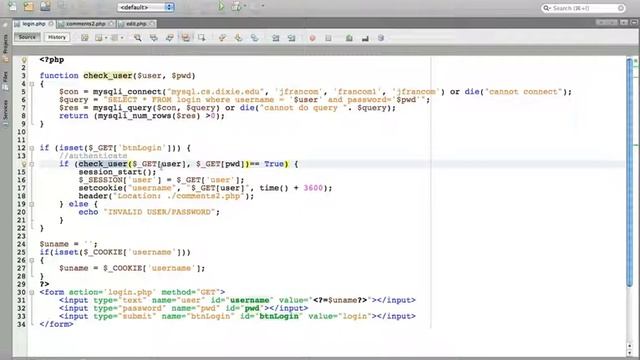Click the word True in the if condition
This screenshot has width=640, height=360.
(x=273, y=164)
